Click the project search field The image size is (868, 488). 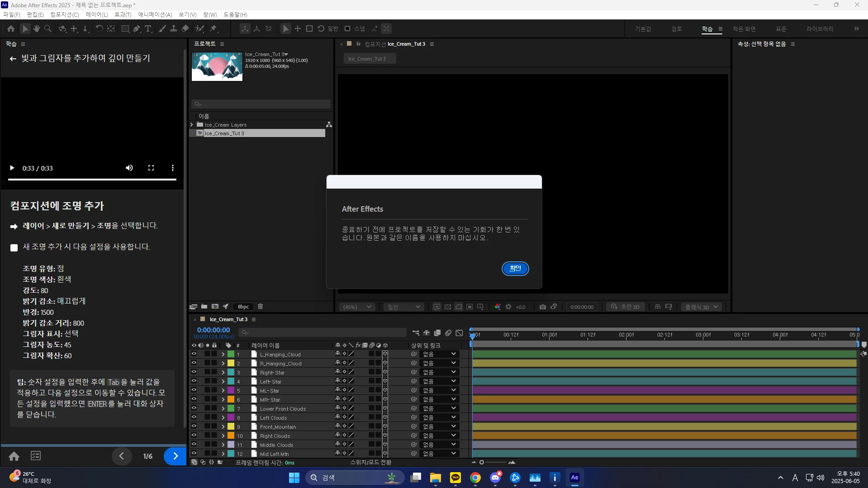[261, 104]
